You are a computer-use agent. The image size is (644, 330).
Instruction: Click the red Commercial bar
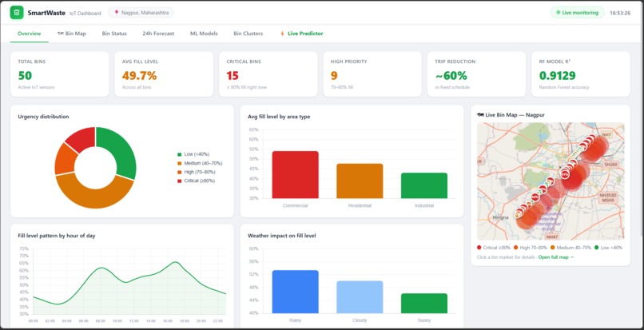[296, 175]
